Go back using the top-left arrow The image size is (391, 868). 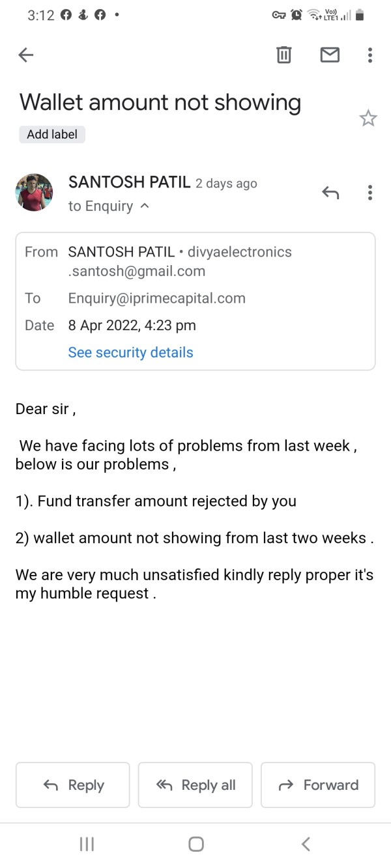(x=26, y=55)
